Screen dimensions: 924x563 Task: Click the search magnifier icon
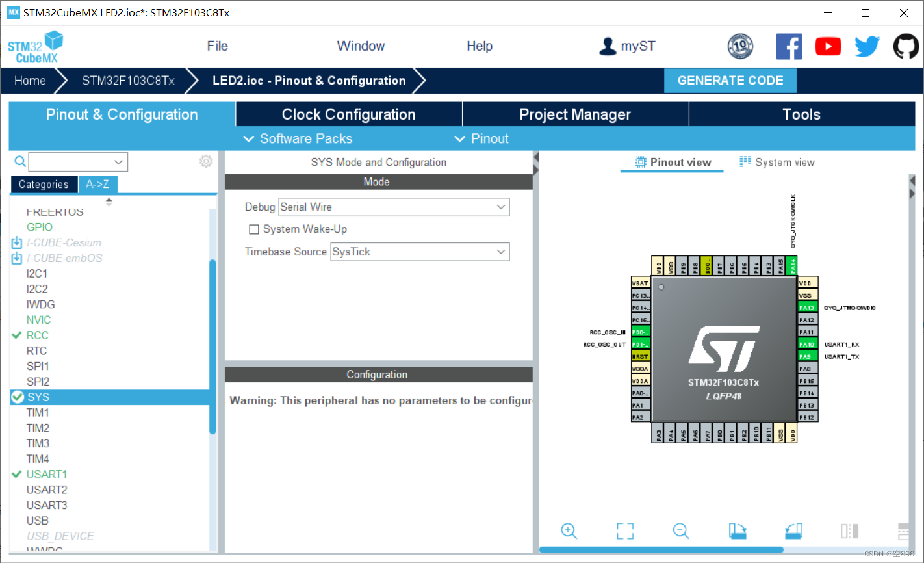click(x=20, y=161)
